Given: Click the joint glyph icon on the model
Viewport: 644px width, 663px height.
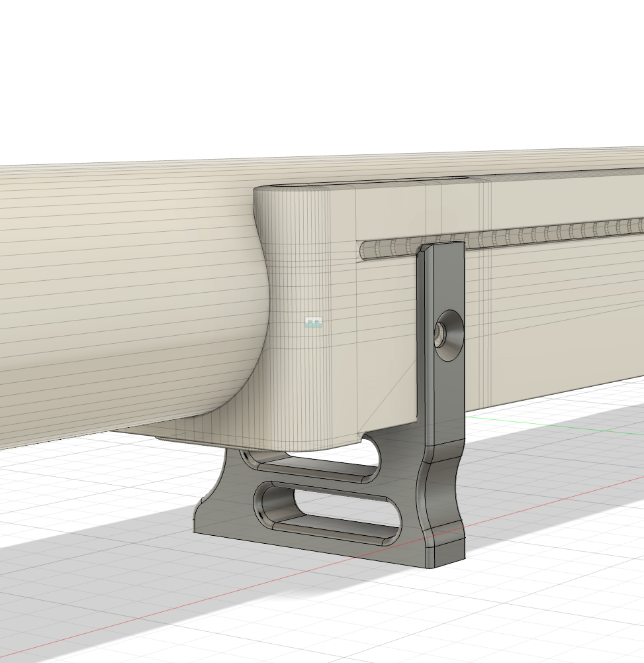Looking at the screenshot, I should (313, 323).
